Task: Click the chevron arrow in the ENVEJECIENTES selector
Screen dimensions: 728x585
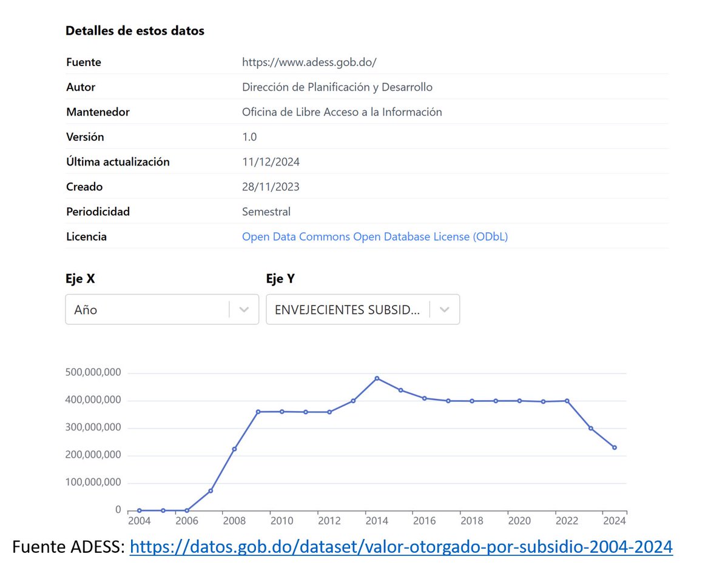Action: 445,310
